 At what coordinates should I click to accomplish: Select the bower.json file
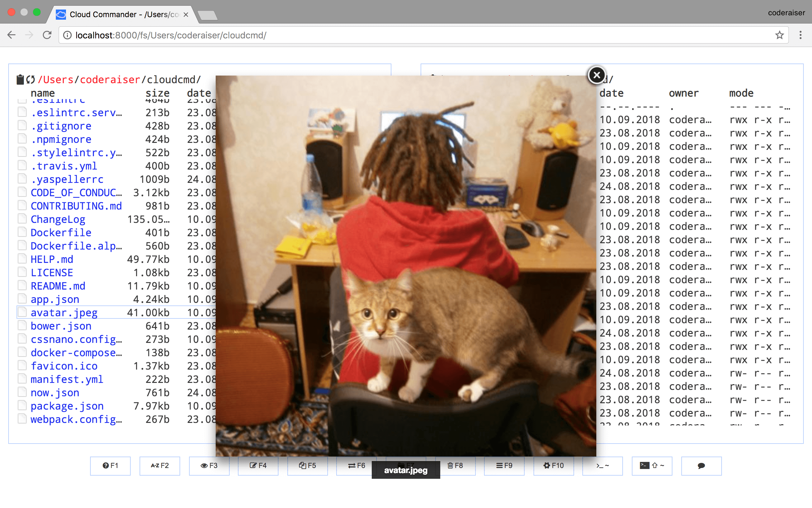61,326
